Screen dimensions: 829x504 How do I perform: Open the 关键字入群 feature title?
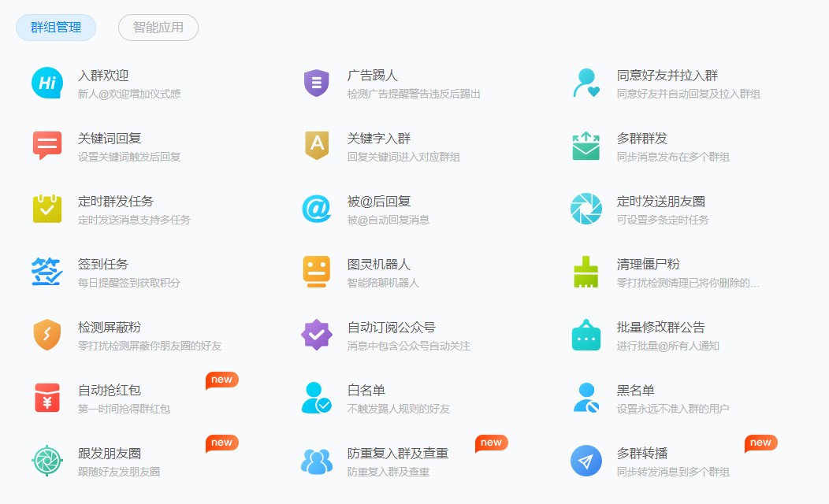pyautogui.click(x=379, y=139)
